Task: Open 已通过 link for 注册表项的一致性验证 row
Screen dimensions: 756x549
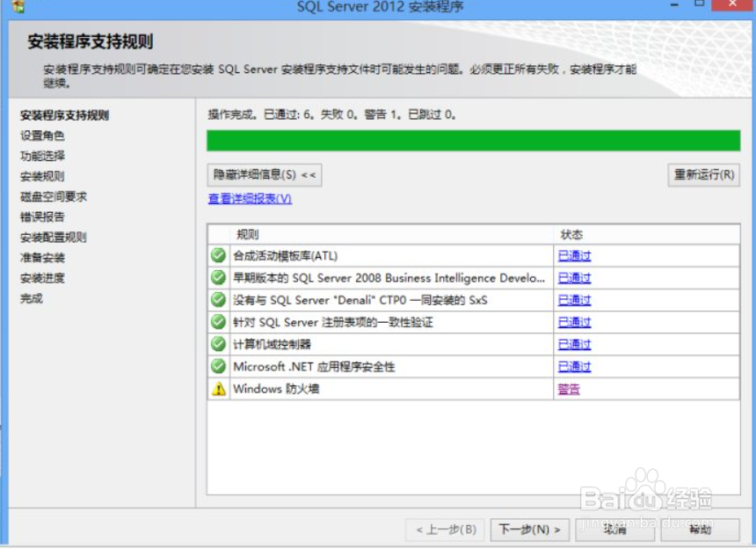Action: (574, 322)
